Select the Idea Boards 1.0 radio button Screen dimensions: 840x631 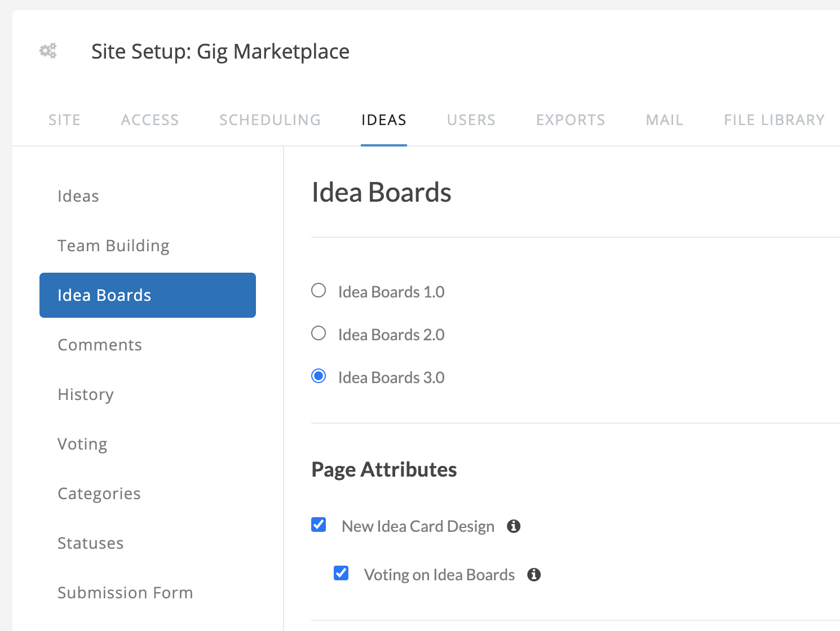[x=319, y=290]
